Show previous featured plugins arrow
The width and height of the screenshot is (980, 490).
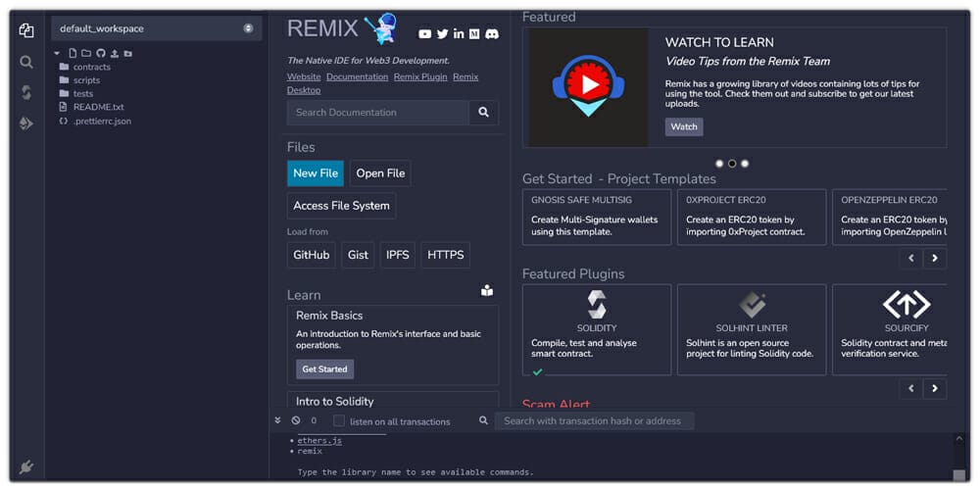911,388
